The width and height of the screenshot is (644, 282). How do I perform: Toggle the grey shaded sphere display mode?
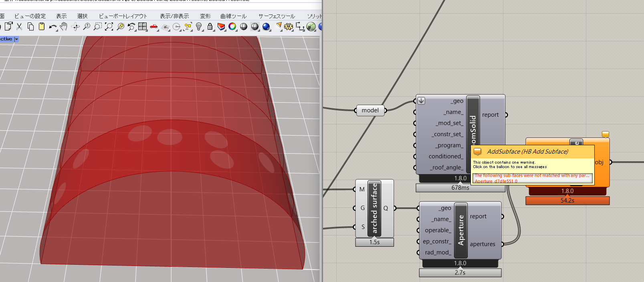coord(244,27)
